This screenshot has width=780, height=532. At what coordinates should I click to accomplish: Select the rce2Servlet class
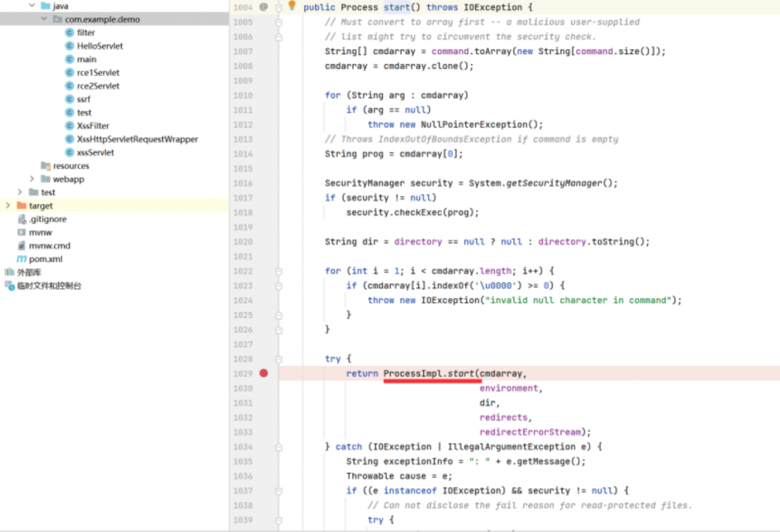98,86
